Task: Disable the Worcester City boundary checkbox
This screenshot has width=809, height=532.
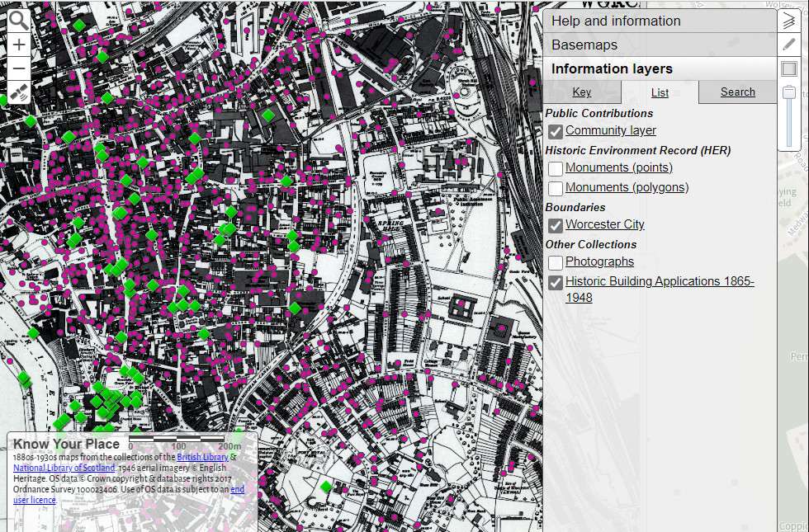Action: (556, 225)
